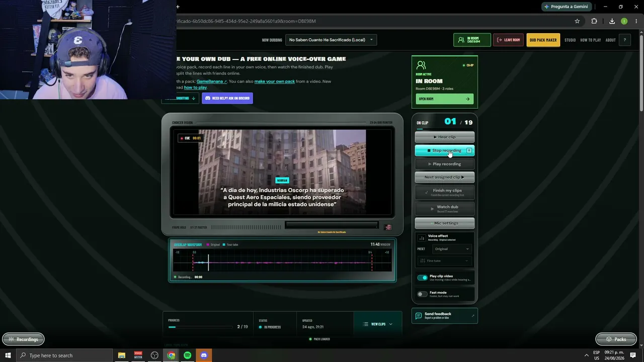Open the Chrome profile avatar
The image size is (644, 362).
click(x=624, y=21)
